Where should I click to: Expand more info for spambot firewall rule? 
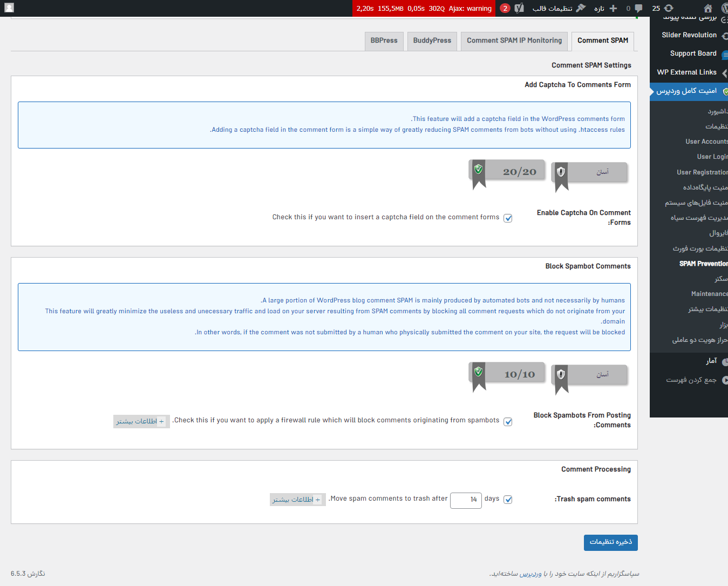[141, 421]
